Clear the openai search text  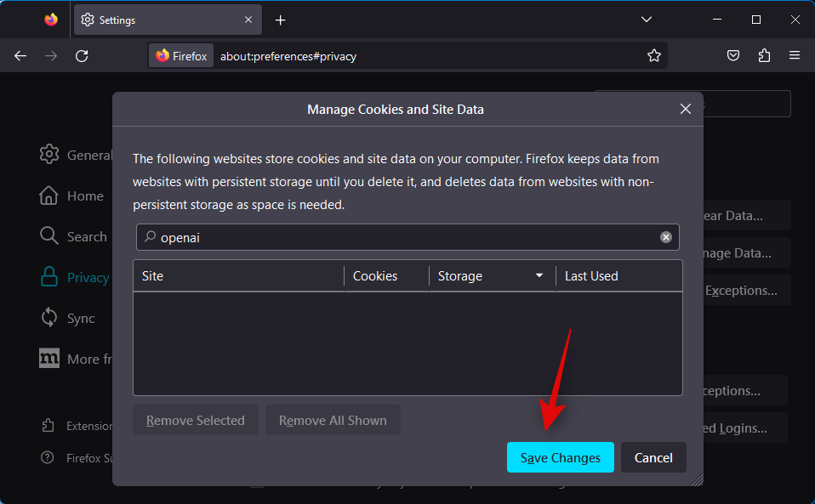click(x=666, y=237)
